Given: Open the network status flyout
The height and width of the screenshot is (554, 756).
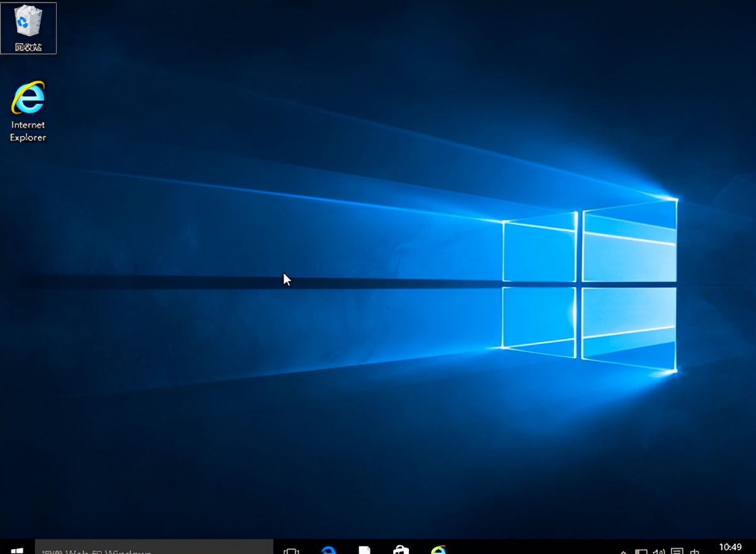Looking at the screenshot, I should point(643,551).
